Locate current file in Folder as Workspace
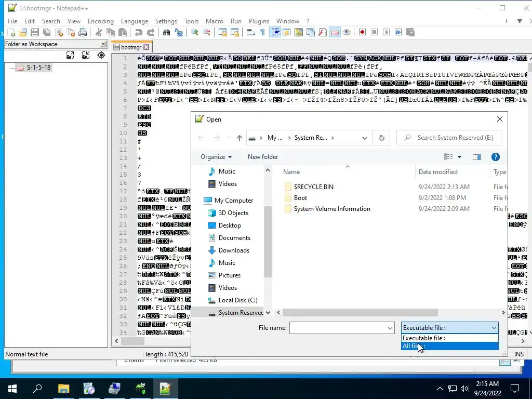 (101, 55)
